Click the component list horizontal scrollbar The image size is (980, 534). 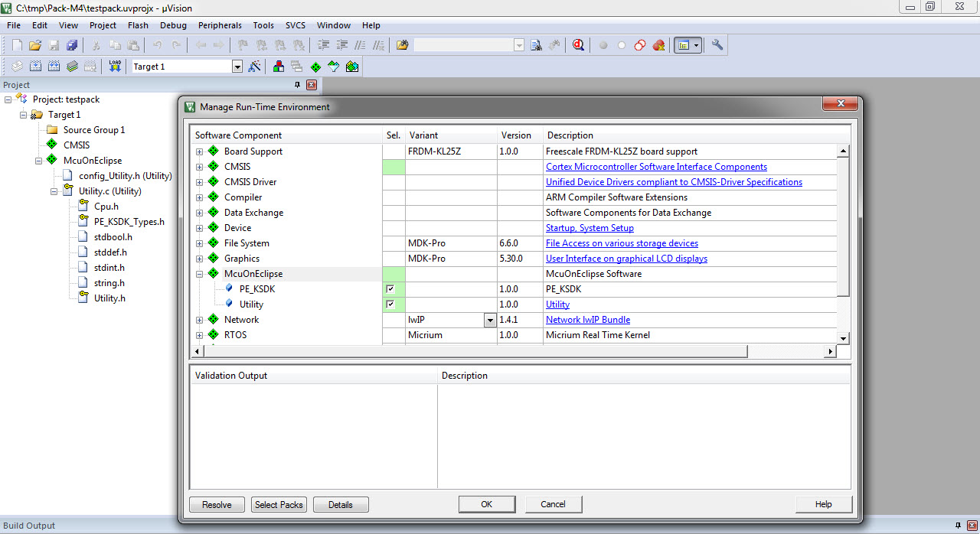pos(475,351)
